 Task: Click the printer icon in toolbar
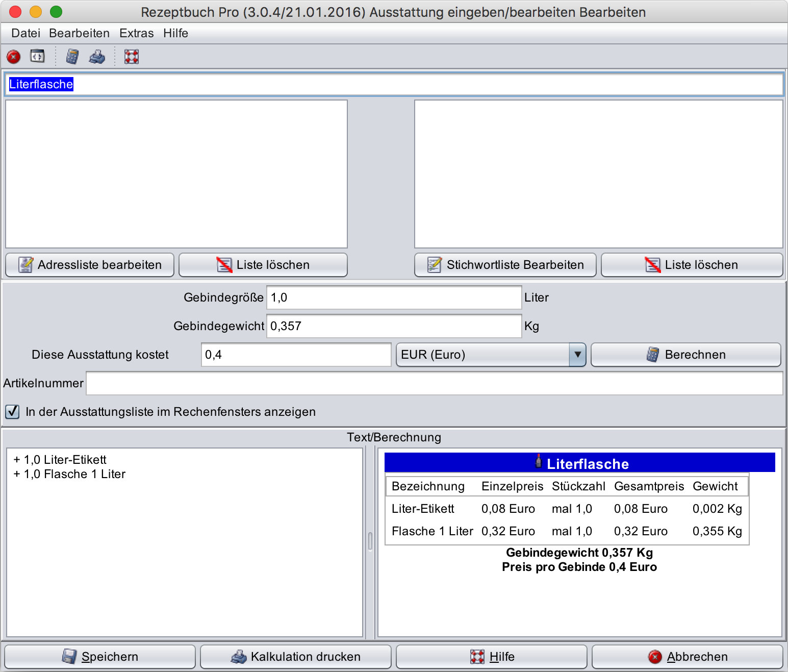97,57
